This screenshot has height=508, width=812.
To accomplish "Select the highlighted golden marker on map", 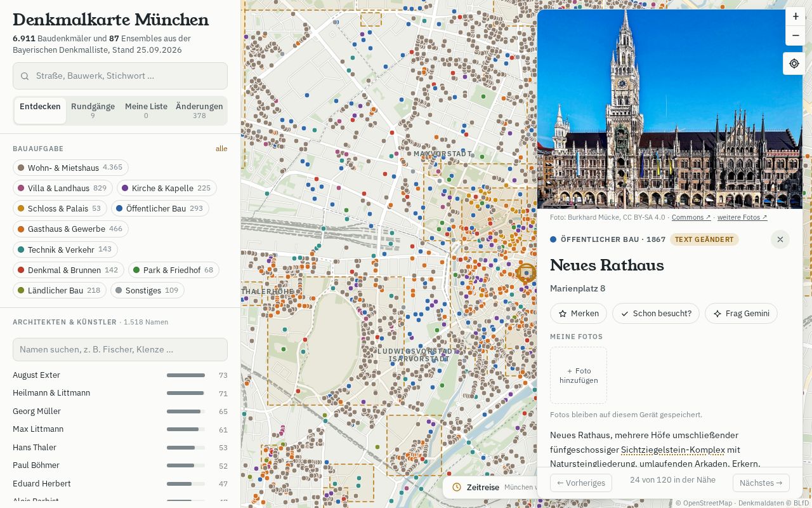I will [526, 273].
